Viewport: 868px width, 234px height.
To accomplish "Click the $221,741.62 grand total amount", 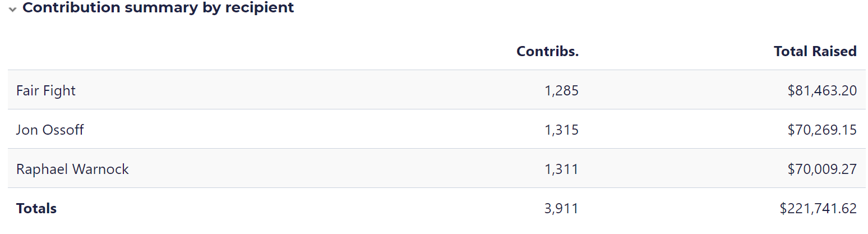I will (818, 208).
